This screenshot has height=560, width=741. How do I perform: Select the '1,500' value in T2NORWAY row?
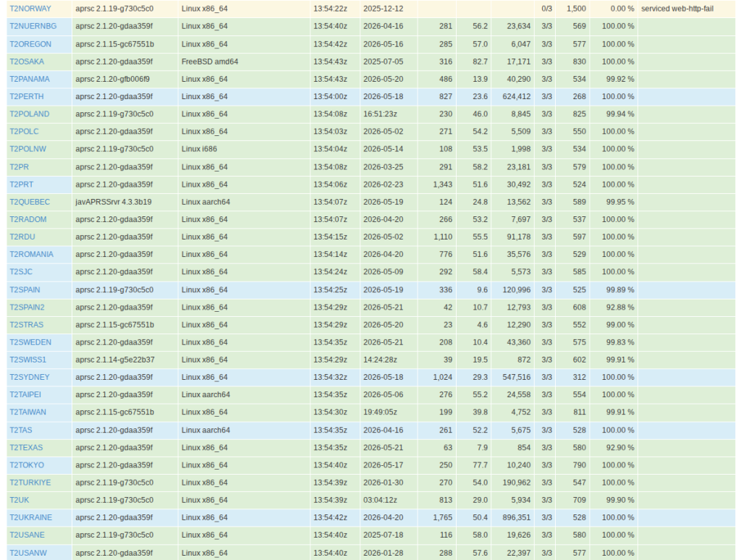pos(576,9)
